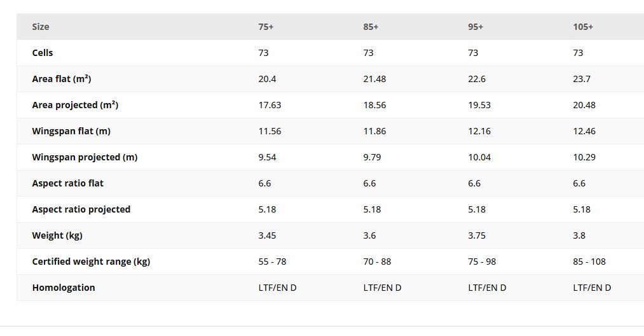Click the Aspect ratio projected label
The width and height of the screenshot is (644, 336).
[x=81, y=209]
